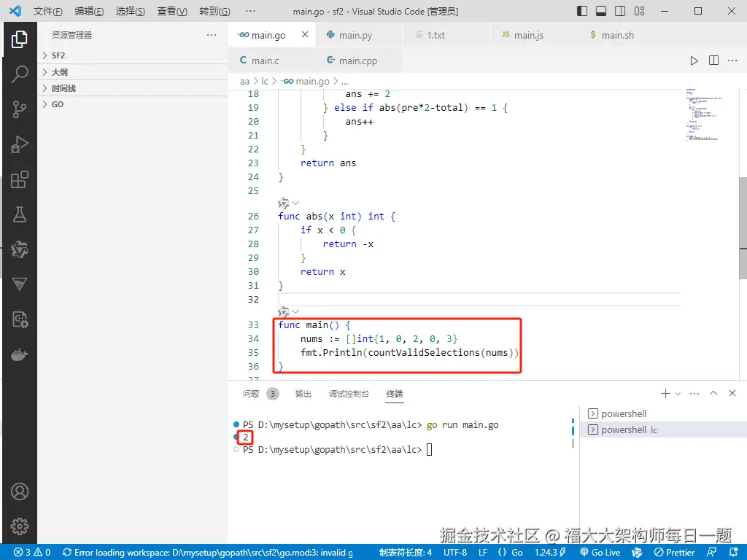This screenshot has height=560, width=747.
Task: Open terminal panel more actions
Action: coord(694,393)
